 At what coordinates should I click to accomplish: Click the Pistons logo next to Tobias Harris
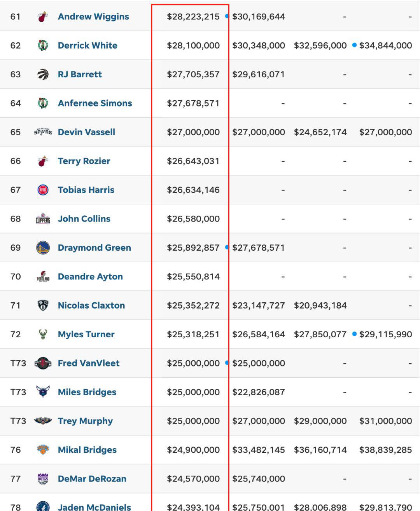pos(43,190)
